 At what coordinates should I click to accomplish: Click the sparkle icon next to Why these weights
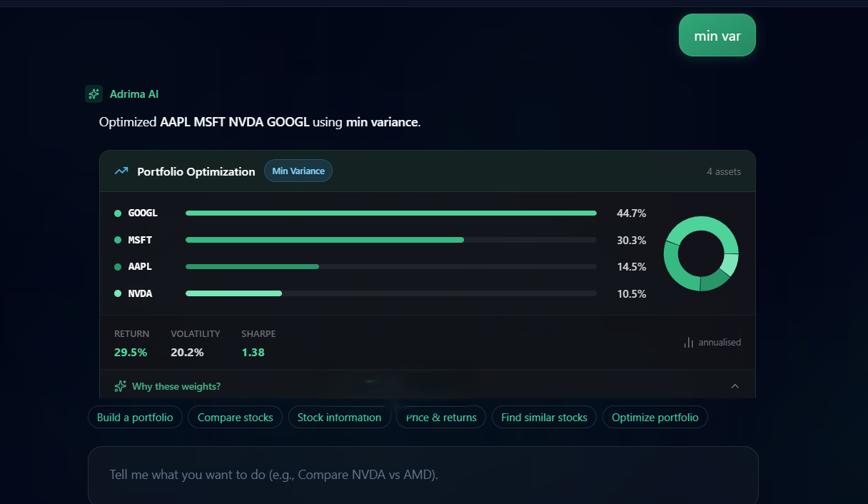coord(121,386)
